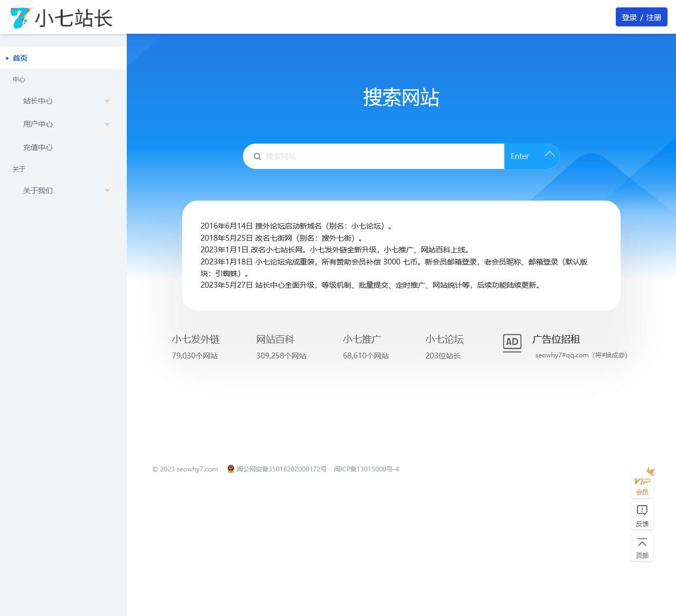Viewport: 676px width, 616px height.
Task: Select 首页 in the sidebar menu
Action: tap(20, 58)
